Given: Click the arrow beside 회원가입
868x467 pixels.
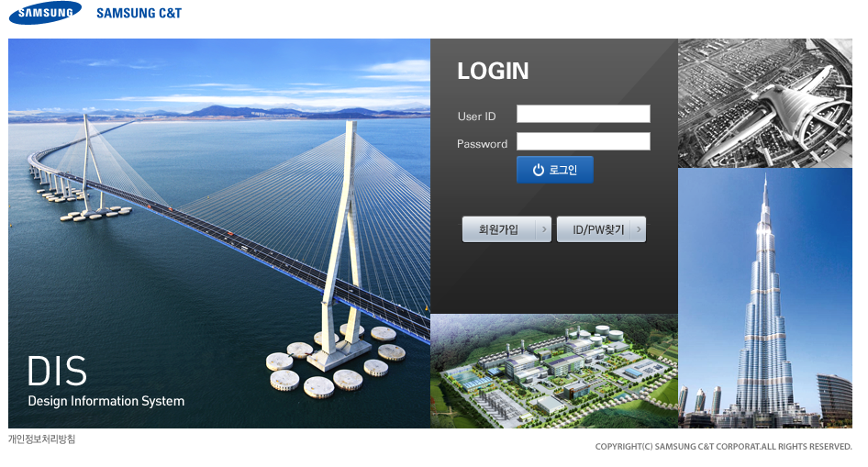Looking at the screenshot, I should point(543,229).
